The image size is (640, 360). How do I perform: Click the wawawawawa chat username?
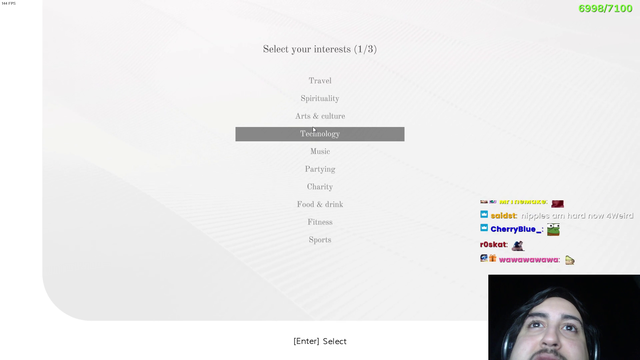529,260
